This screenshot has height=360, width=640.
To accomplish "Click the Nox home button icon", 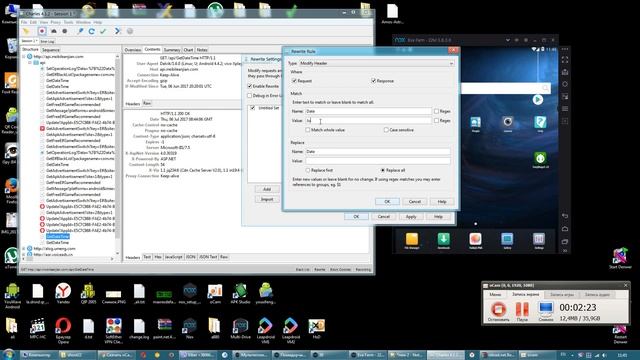I will (565, 229).
